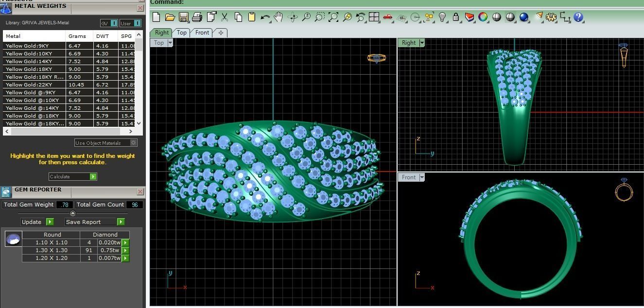
Task: Click the Paste clipboard icon
Action: click(251, 17)
